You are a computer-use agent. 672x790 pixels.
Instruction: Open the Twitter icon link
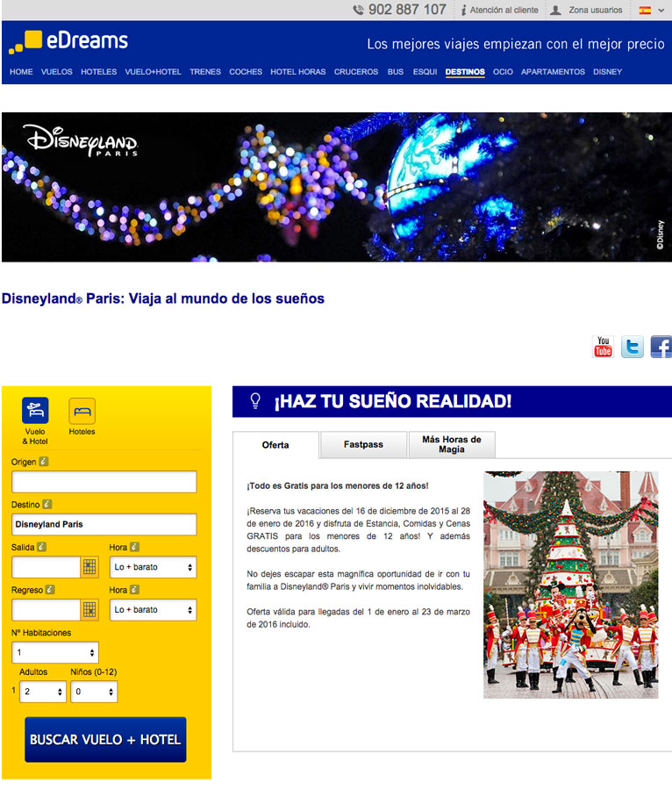tap(633, 347)
